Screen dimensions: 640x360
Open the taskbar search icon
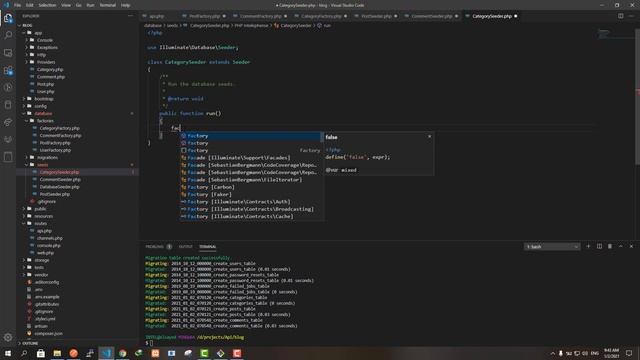(x=24, y=353)
